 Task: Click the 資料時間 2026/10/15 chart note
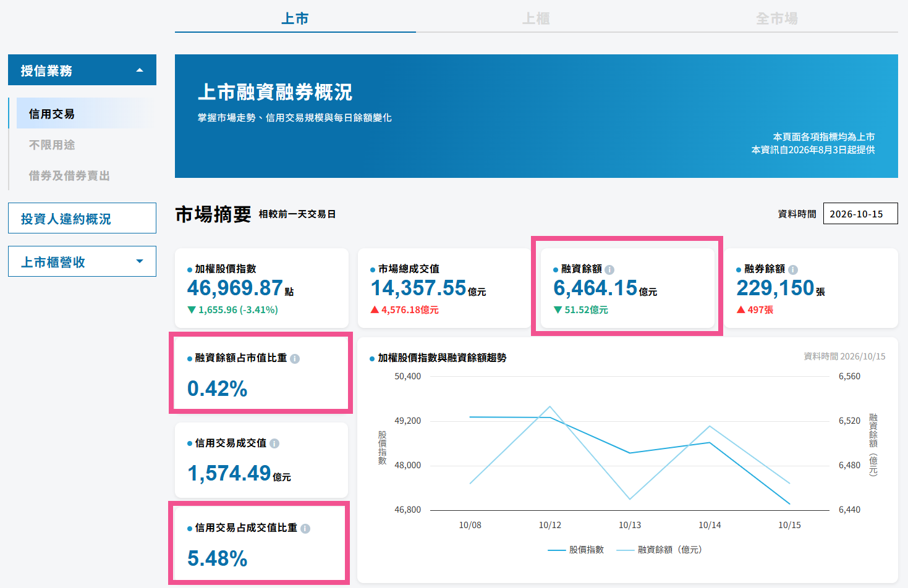coord(844,356)
